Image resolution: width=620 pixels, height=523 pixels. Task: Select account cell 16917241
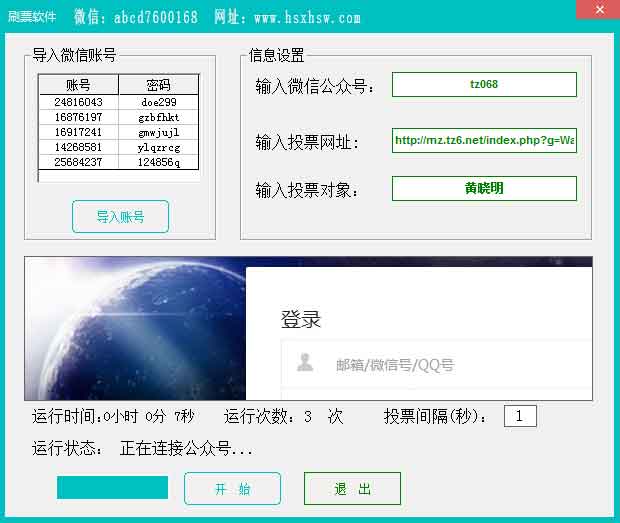tap(78, 132)
